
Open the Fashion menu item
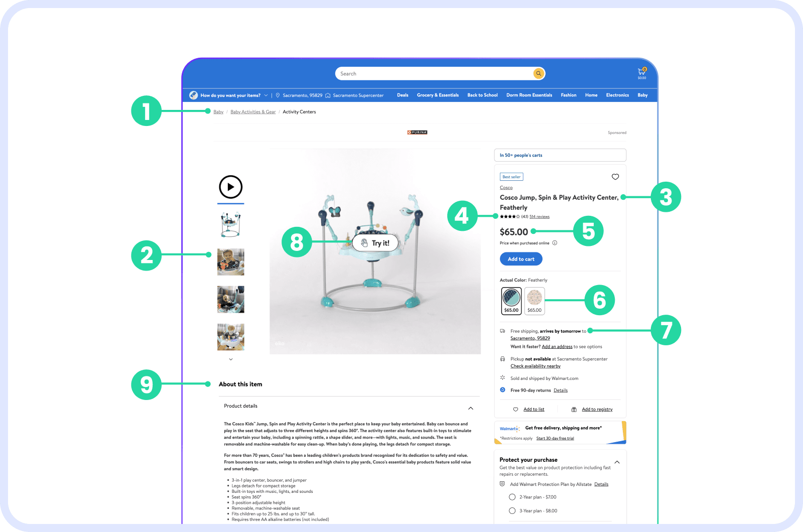click(x=569, y=95)
